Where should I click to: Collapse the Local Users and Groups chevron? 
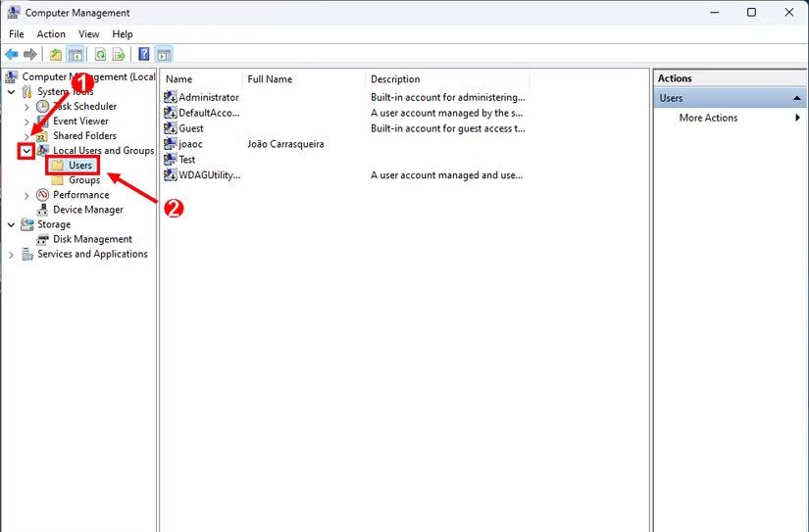[26, 151]
